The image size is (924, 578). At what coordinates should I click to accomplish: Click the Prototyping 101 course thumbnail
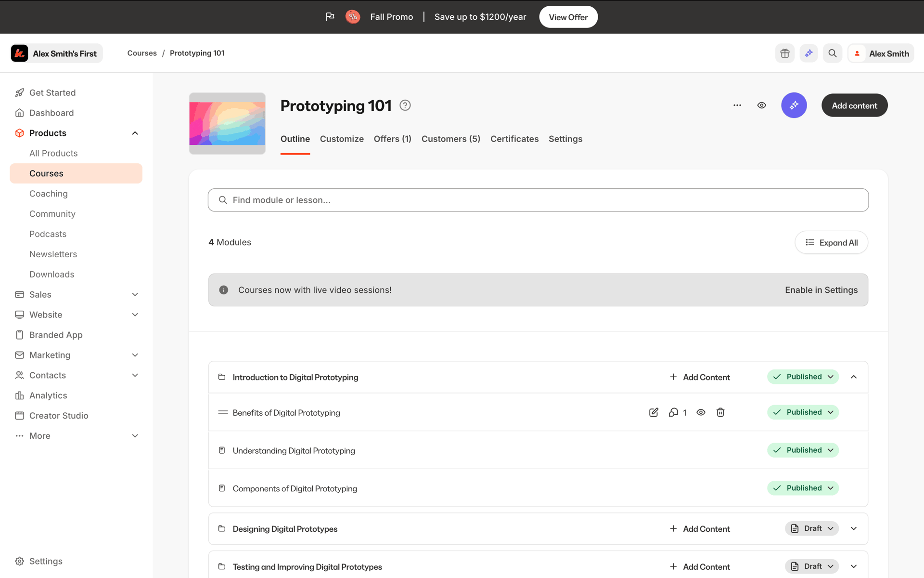pyautogui.click(x=227, y=123)
